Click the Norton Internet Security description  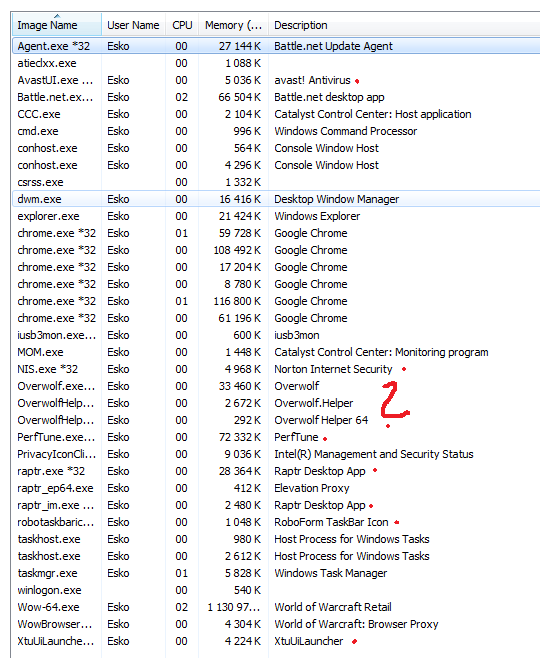(x=333, y=369)
